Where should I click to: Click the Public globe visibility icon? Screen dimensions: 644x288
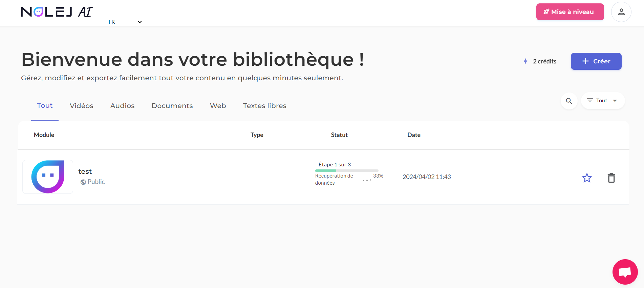[83, 182]
